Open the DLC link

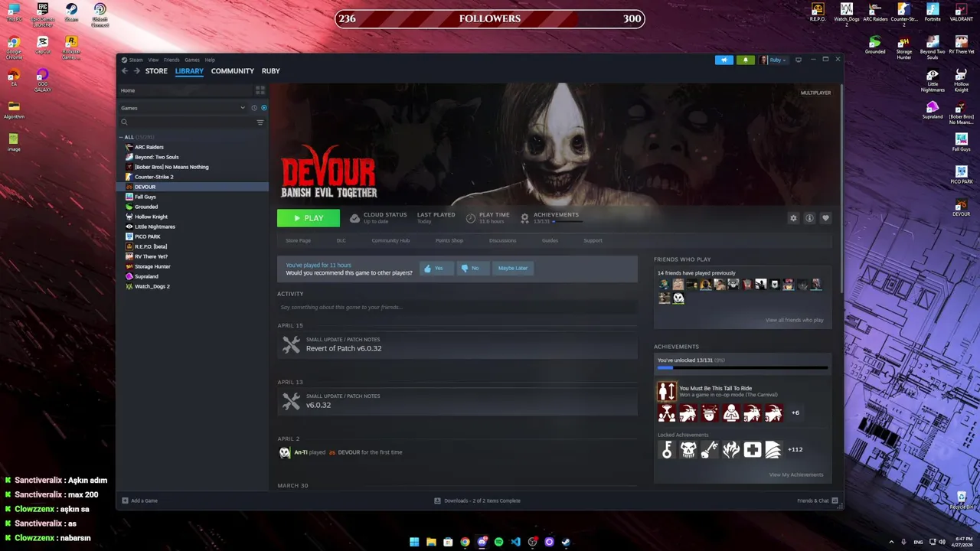tap(341, 240)
